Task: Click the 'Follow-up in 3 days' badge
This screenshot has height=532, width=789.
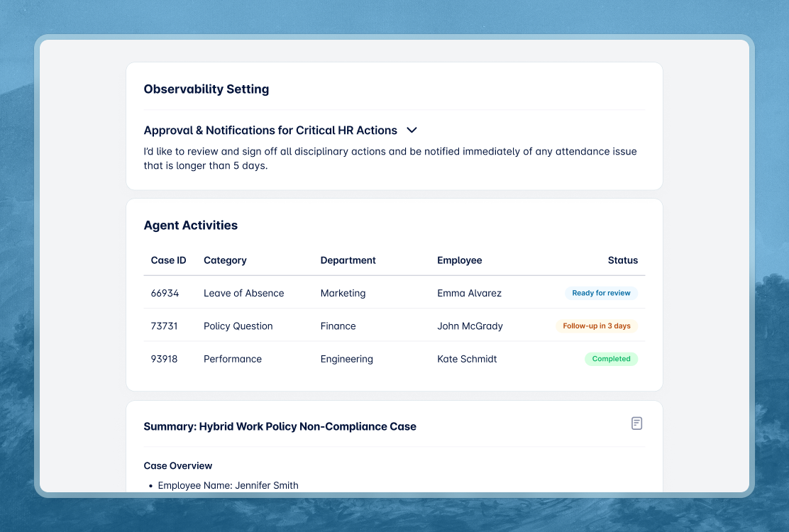Action: click(x=596, y=326)
